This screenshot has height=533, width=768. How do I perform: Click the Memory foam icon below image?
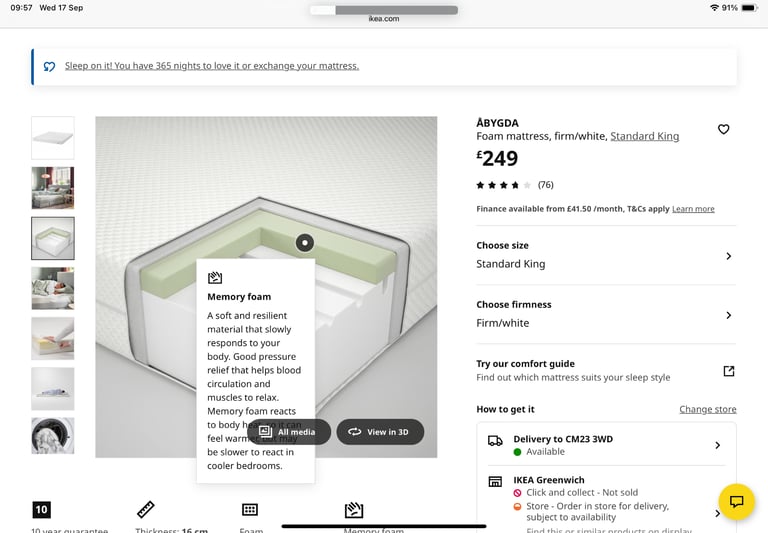point(354,510)
